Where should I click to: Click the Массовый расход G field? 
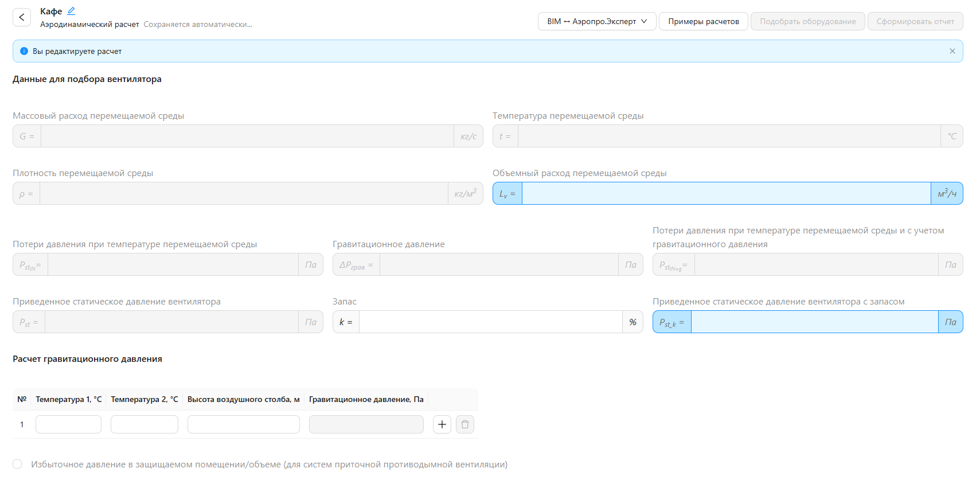247,136
